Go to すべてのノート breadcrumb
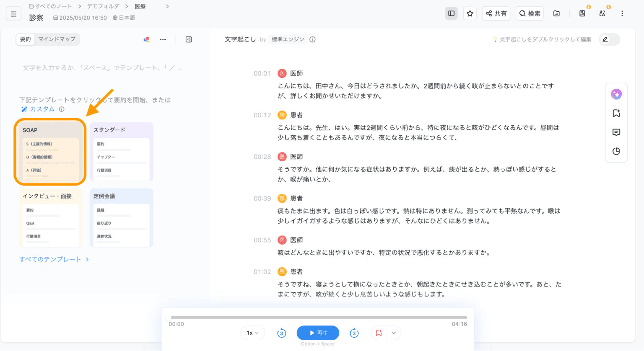Viewport: 644px width, 351px height. point(50,6)
